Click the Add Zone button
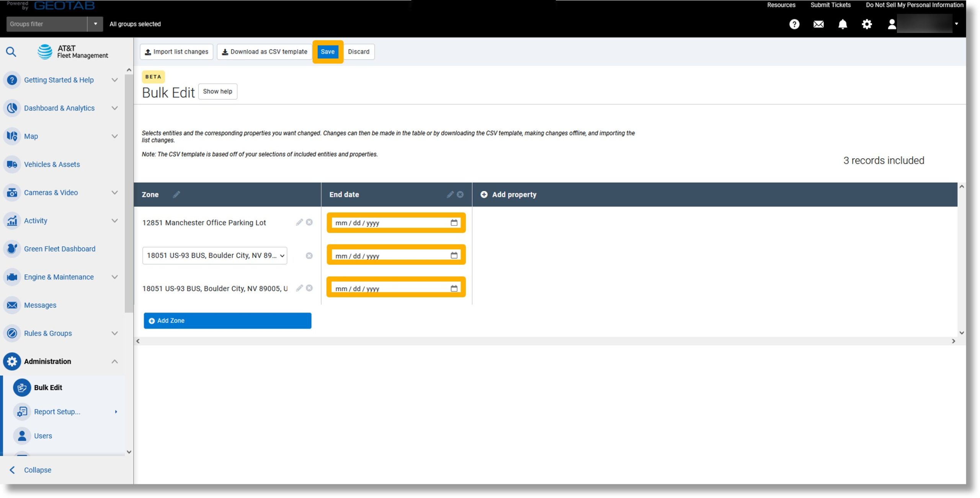 [x=227, y=320]
